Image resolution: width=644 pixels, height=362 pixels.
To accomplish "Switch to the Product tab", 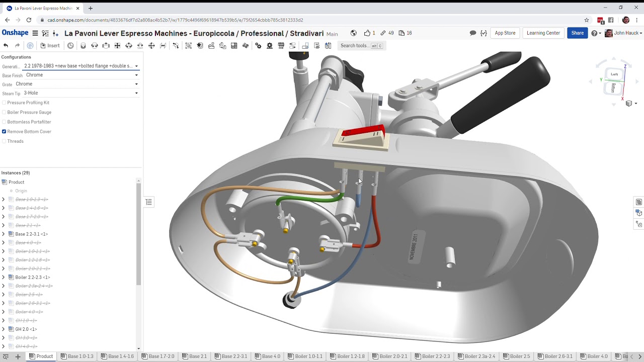I will (x=41, y=356).
